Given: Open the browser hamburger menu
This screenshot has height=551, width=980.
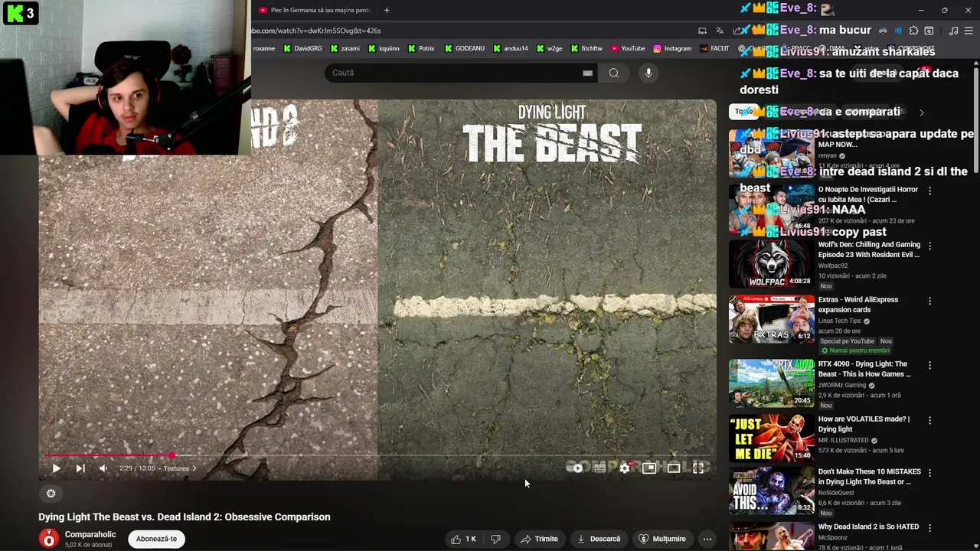Looking at the screenshot, I should tap(969, 31).
